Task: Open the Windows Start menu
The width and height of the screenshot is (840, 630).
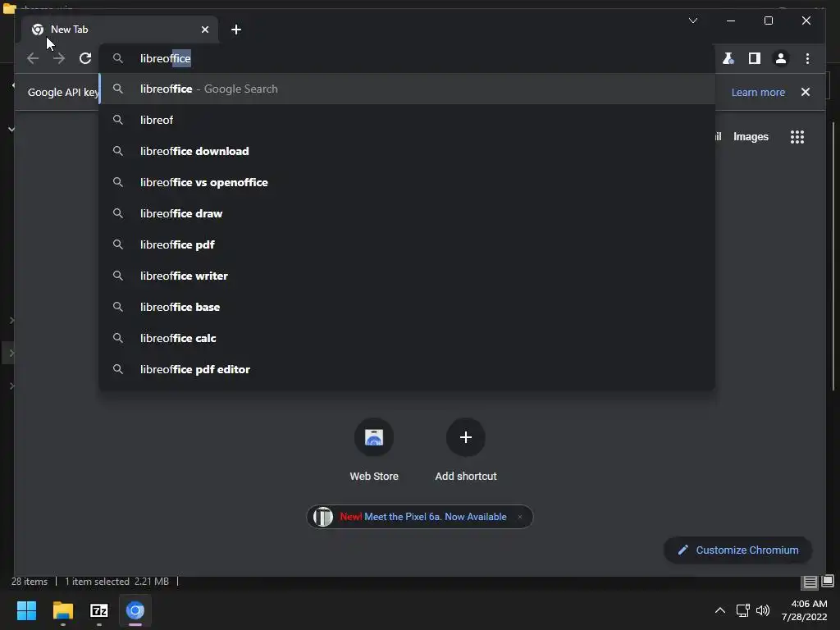Action: point(26,610)
